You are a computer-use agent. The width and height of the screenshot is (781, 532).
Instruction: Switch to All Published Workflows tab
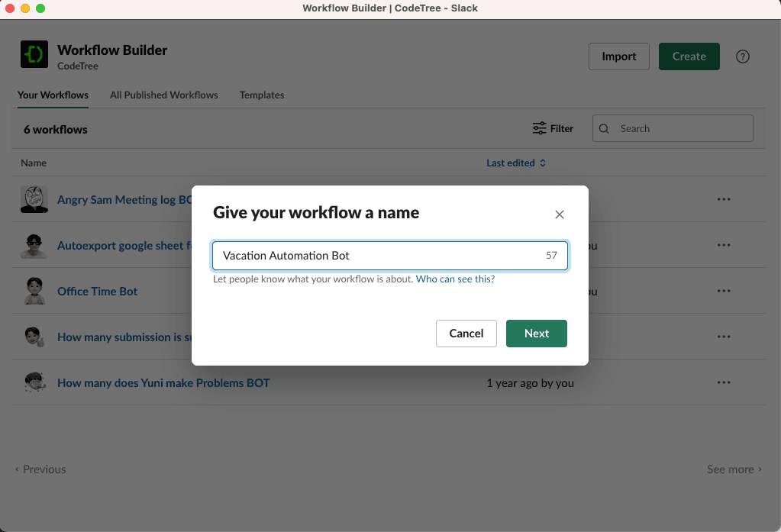164,95
